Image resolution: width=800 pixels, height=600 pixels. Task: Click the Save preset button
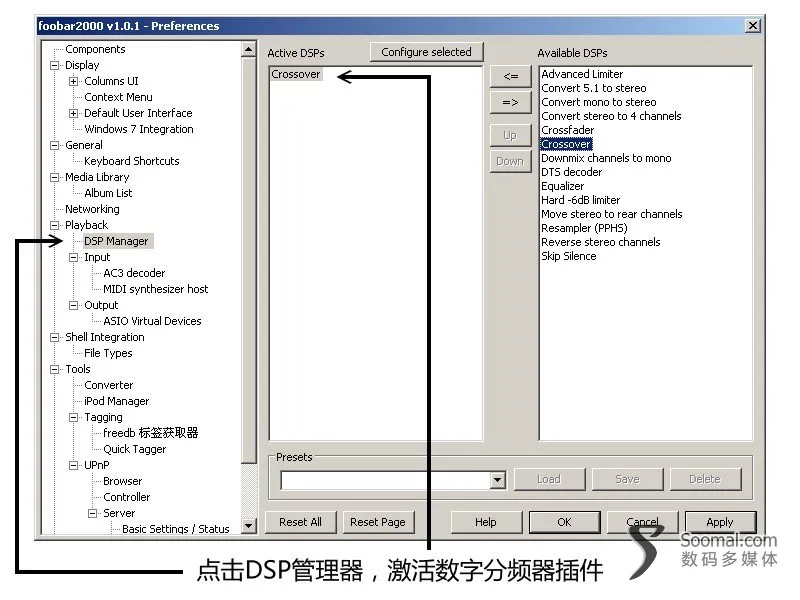click(x=628, y=480)
